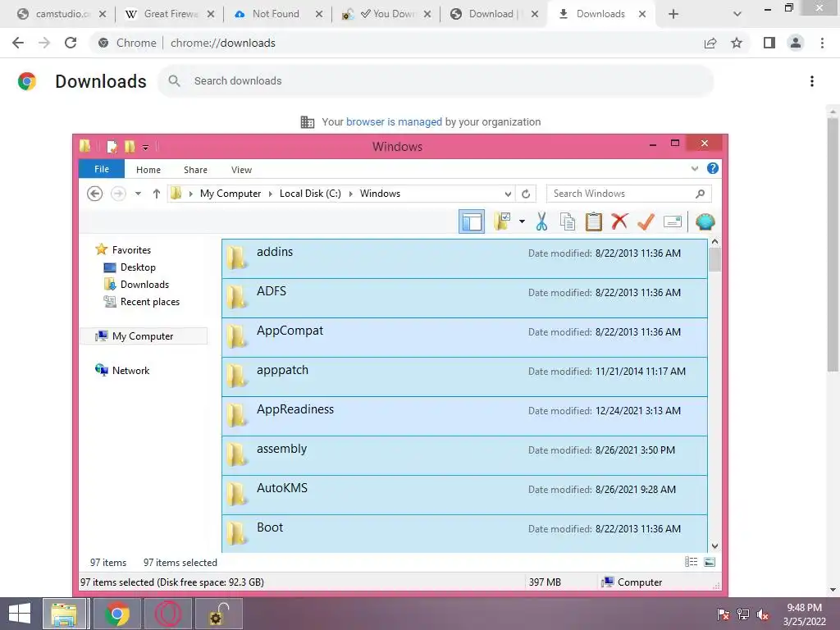This screenshot has width=840, height=630.
Task: Click the Windows segment in address breadcrumb
Action: tap(380, 194)
